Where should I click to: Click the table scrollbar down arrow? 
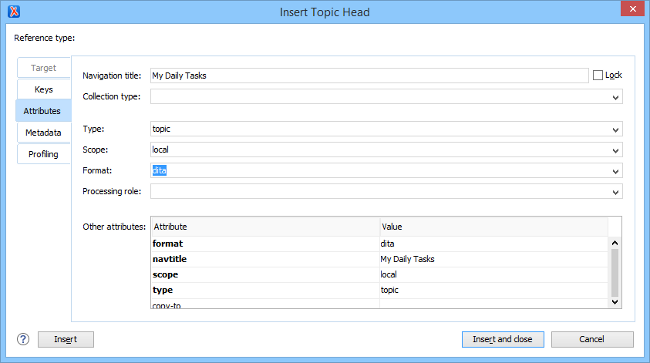click(615, 302)
